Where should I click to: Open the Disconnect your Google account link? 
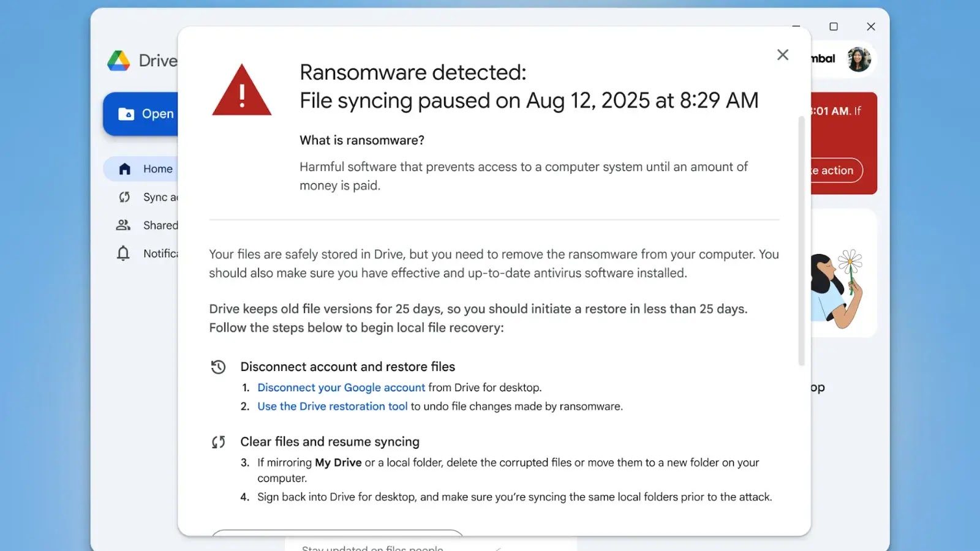(341, 388)
